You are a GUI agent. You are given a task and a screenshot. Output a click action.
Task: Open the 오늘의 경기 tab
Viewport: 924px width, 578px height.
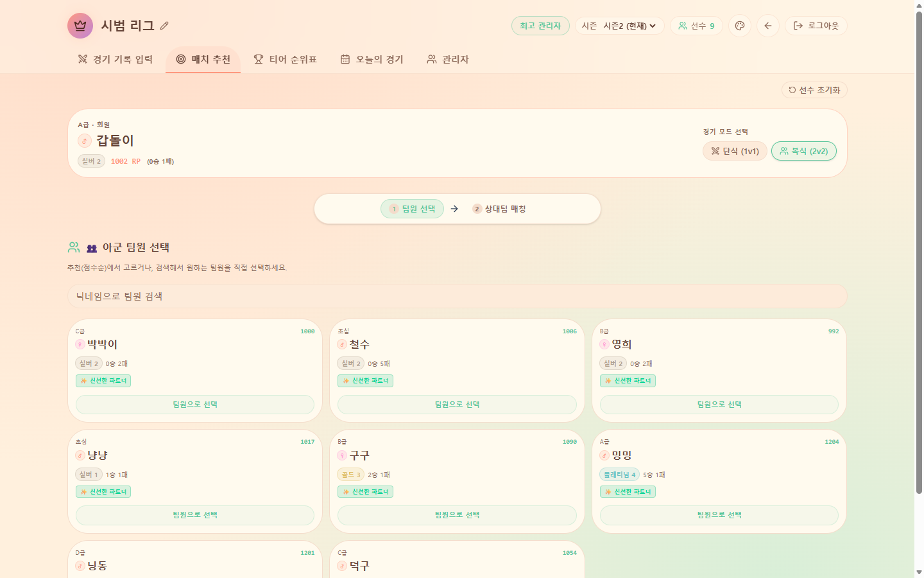[372, 59]
